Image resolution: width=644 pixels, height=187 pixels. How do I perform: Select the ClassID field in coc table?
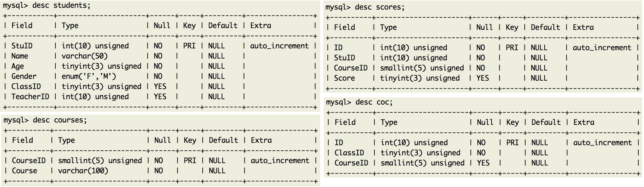pyautogui.click(x=349, y=153)
